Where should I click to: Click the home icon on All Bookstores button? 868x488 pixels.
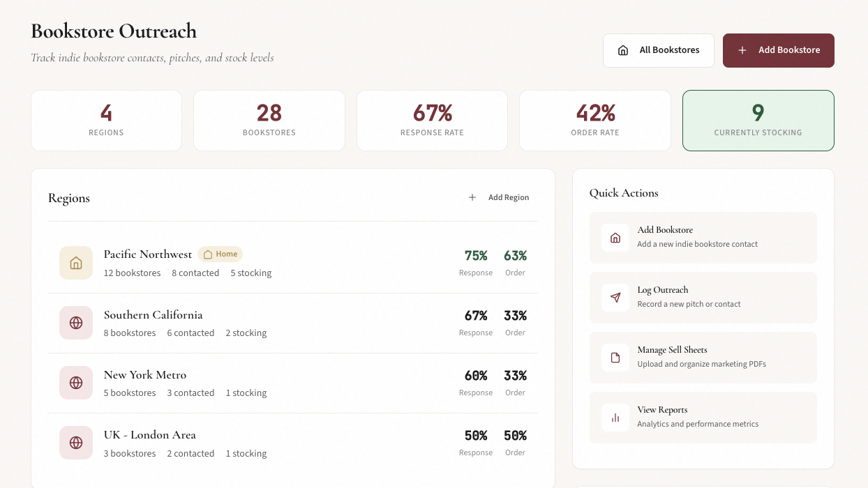[624, 50]
